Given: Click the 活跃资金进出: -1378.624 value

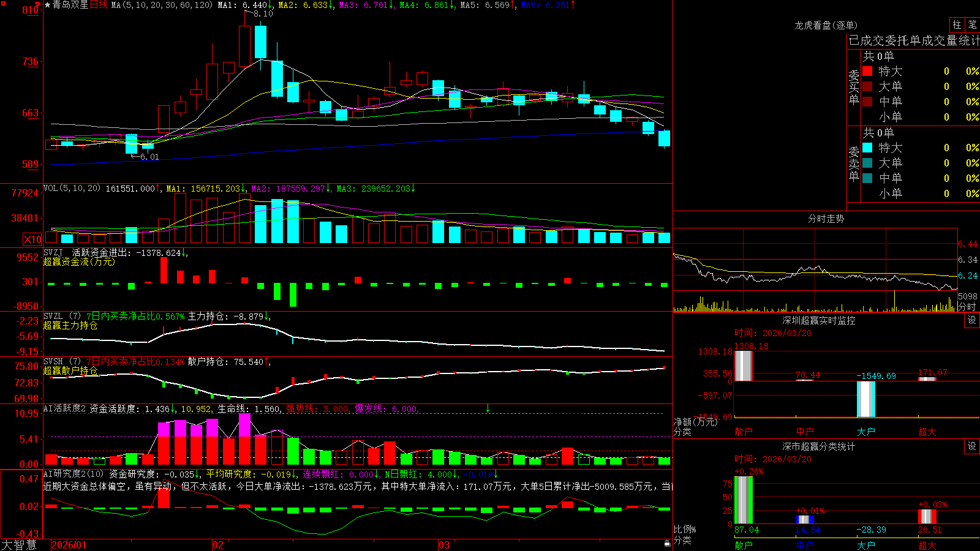Looking at the screenshot, I should pyautogui.click(x=126, y=252).
